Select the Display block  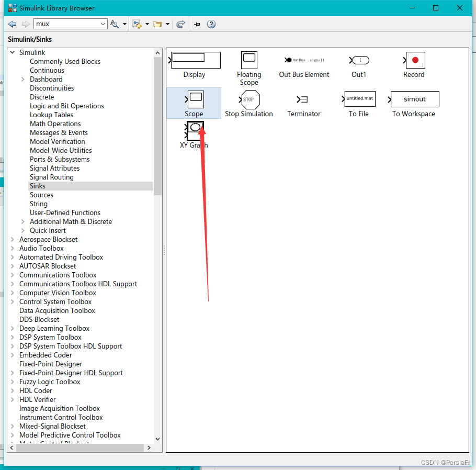click(194, 65)
